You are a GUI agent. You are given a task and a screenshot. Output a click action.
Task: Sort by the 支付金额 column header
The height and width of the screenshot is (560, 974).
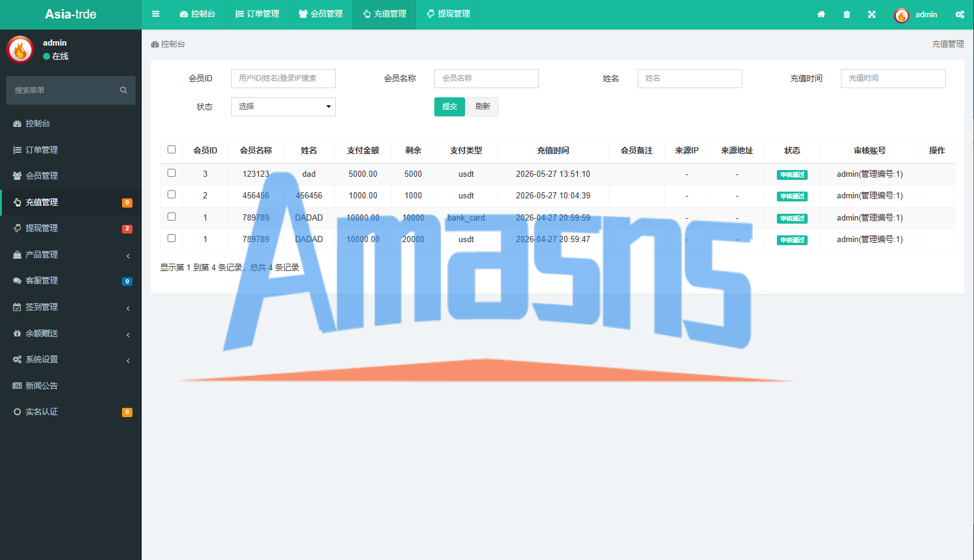(x=363, y=150)
